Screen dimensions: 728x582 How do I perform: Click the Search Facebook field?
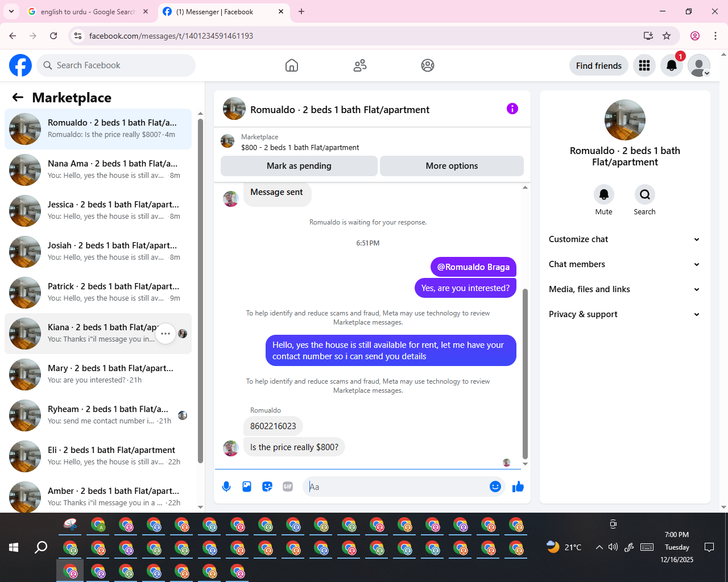[x=116, y=65]
